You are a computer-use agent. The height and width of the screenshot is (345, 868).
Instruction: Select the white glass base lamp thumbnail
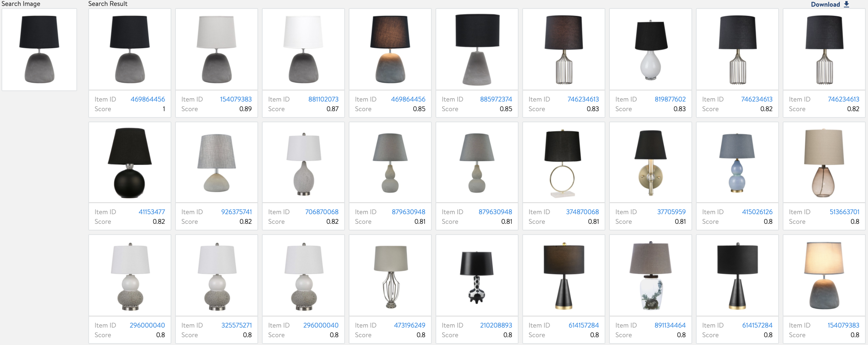pos(651,50)
